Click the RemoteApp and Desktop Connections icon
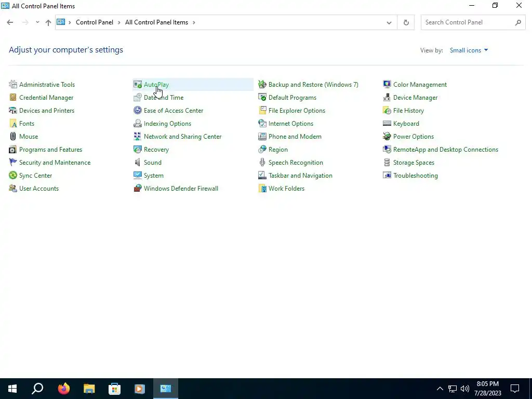 387,149
